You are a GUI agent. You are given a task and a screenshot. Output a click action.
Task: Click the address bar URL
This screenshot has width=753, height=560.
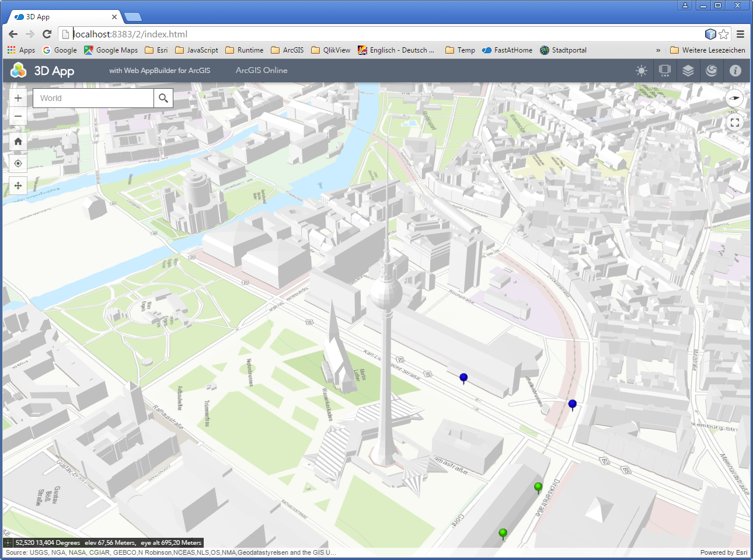click(x=131, y=34)
